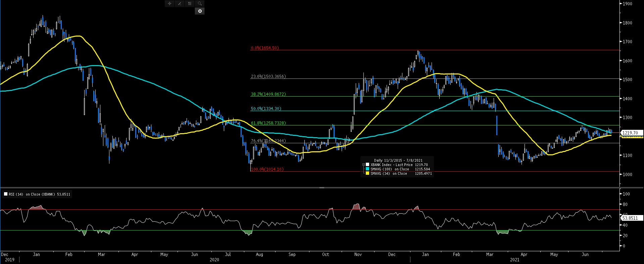Select the pencil annotation tool

(180, 3)
